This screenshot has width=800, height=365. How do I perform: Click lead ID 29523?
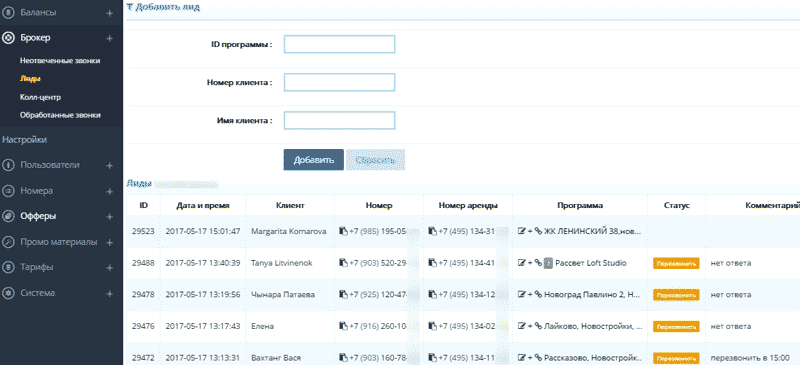click(143, 231)
